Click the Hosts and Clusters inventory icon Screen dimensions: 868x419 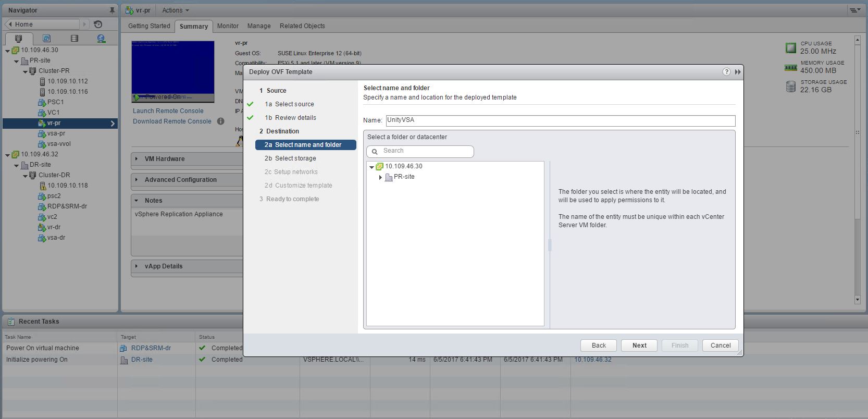click(19, 39)
